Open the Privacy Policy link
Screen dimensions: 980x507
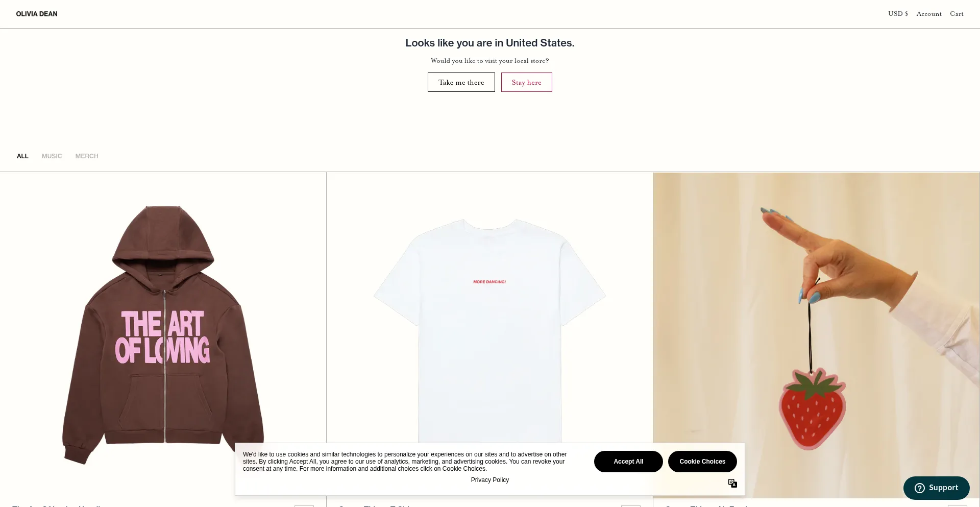click(x=490, y=480)
